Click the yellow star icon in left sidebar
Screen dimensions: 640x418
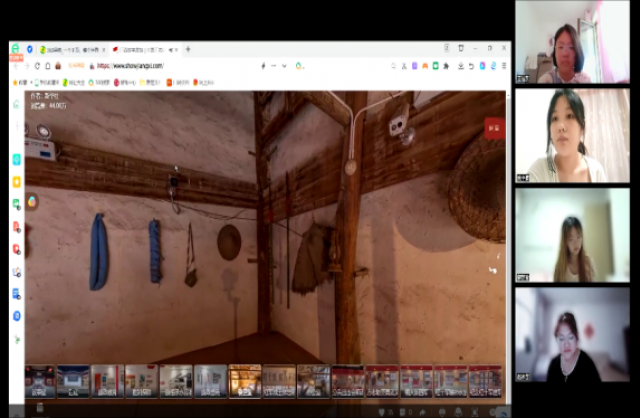click(x=17, y=182)
